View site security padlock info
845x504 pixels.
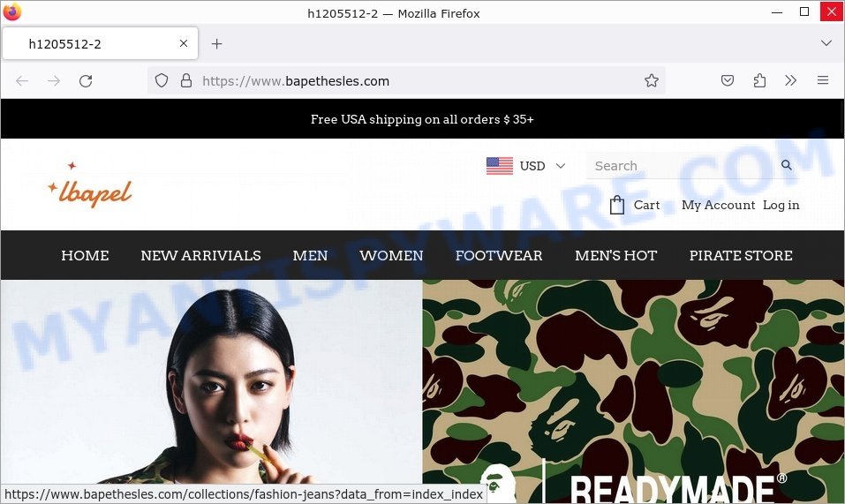[186, 81]
